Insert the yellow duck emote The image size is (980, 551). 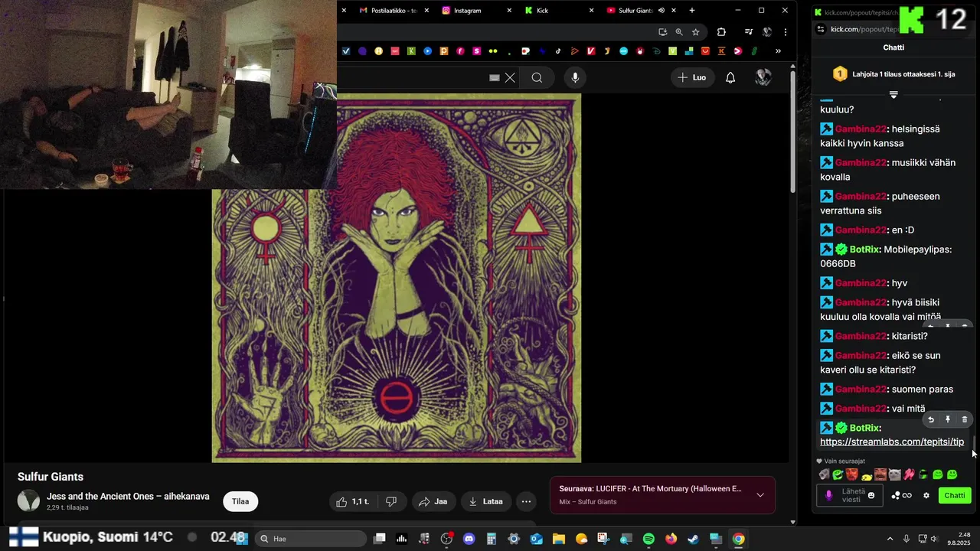[867, 475]
